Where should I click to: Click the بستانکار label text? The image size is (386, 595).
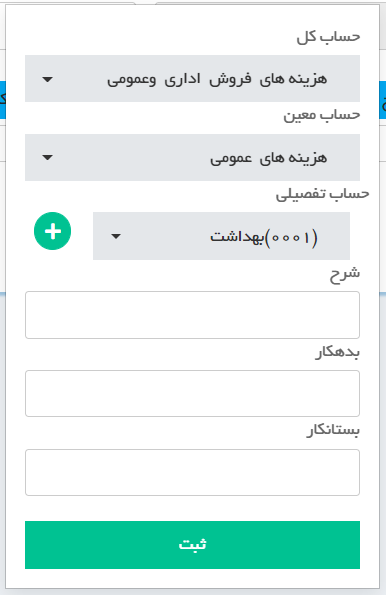click(333, 431)
